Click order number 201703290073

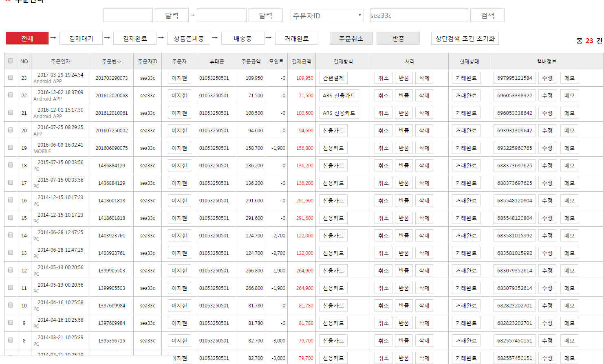pos(112,78)
